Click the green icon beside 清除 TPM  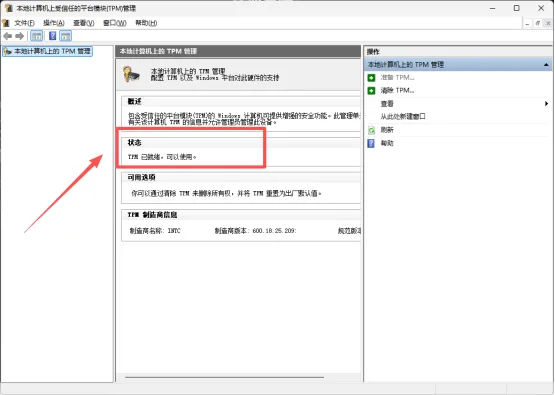tap(371, 91)
